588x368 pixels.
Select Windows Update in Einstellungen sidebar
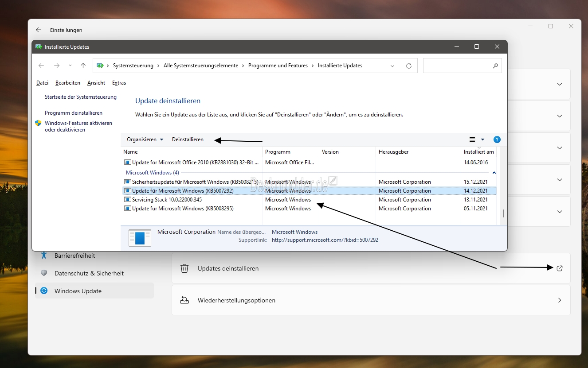[x=94, y=291]
